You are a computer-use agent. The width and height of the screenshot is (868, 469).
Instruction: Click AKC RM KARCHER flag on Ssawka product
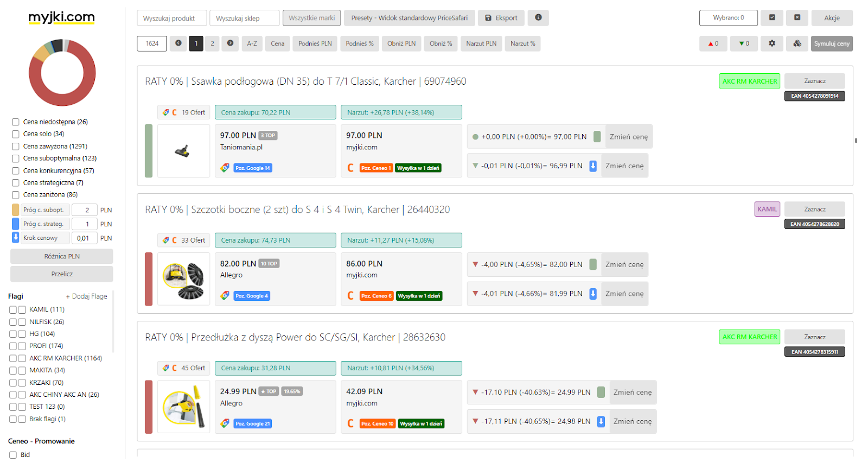point(750,81)
